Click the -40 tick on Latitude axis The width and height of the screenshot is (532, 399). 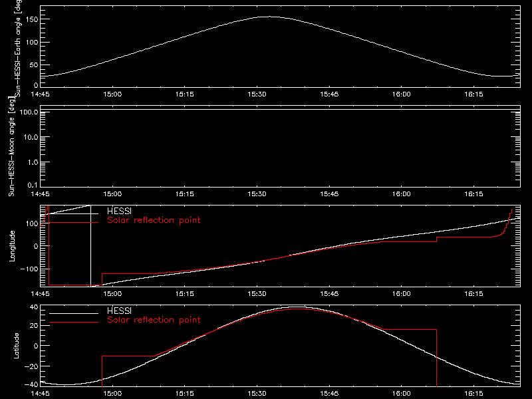(x=31, y=384)
